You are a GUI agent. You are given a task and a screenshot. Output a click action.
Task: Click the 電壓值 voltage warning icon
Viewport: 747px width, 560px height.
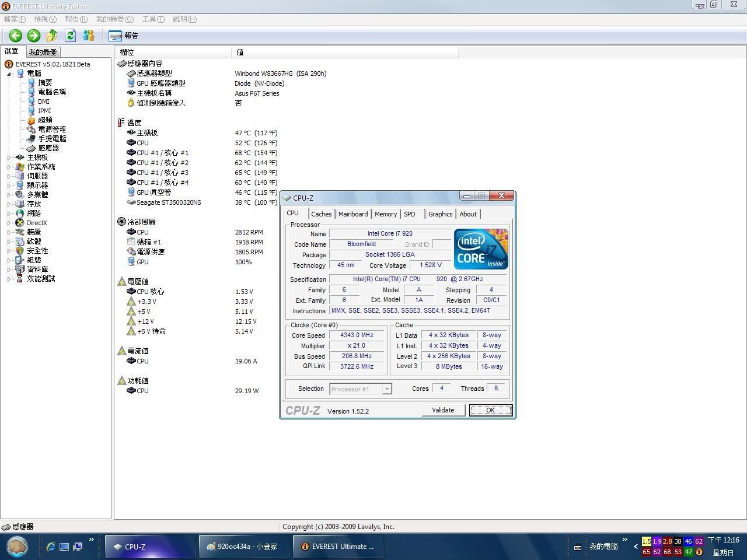[121, 281]
